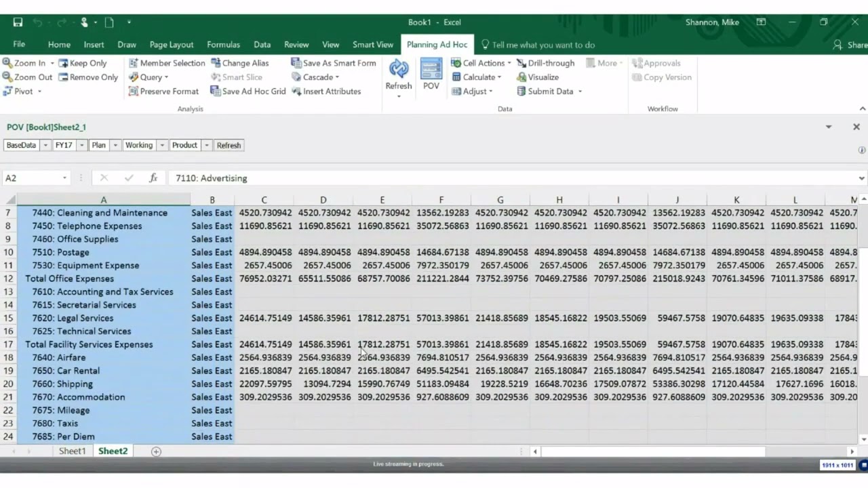The width and height of the screenshot is (868, 488).
Task: Select cell '7620: Legal Services'
Action: (104, 318)
